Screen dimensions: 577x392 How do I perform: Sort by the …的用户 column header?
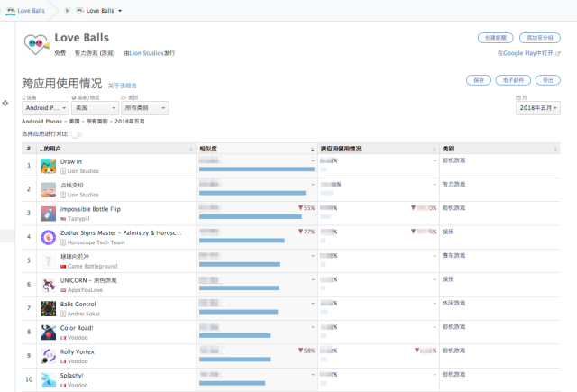pyautogui.click(x=116, y=149)
